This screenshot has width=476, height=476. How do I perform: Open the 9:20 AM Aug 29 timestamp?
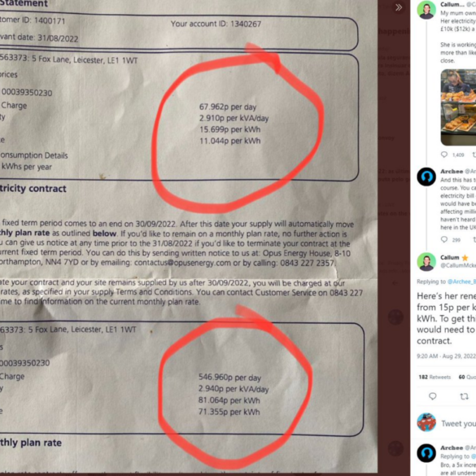coord(446,356)
